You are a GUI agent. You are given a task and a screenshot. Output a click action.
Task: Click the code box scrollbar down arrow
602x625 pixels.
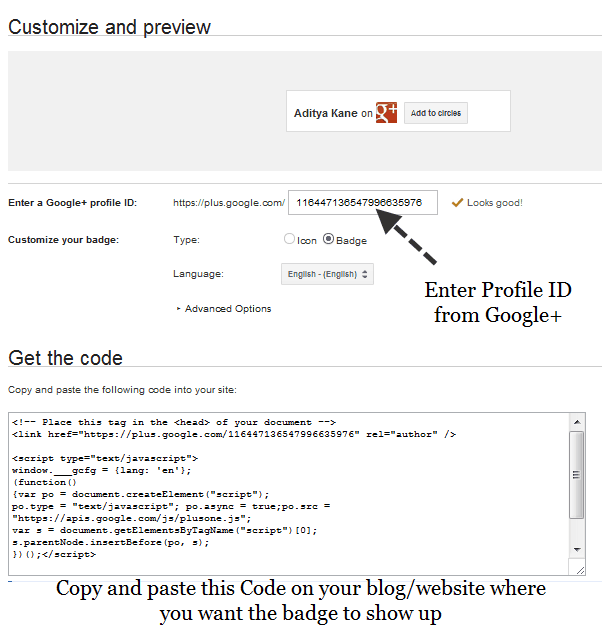576,550
